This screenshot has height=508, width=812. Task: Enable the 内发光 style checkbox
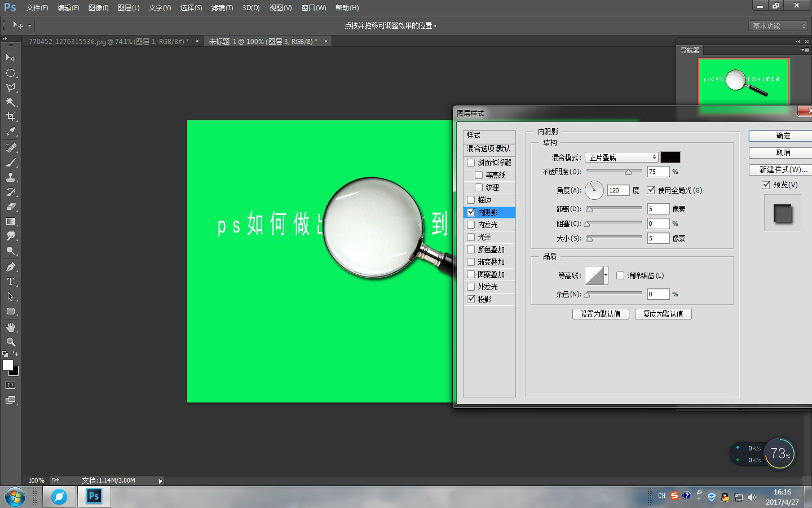point(471,225)
